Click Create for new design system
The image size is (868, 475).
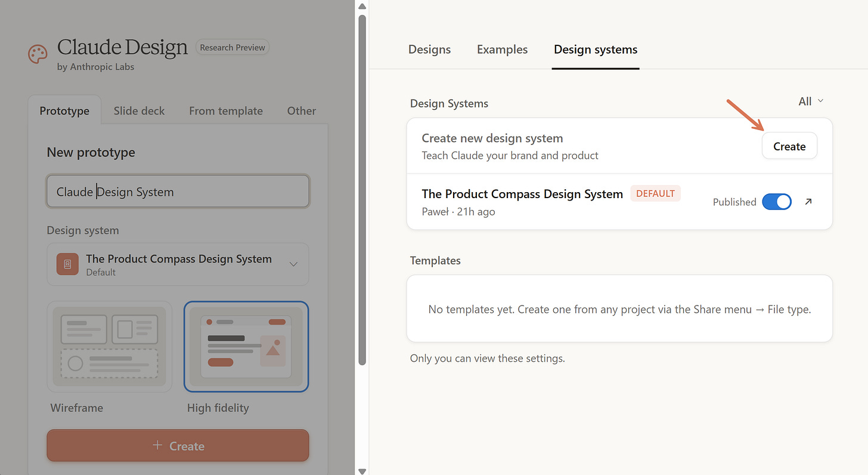click(x=789, y=146)
